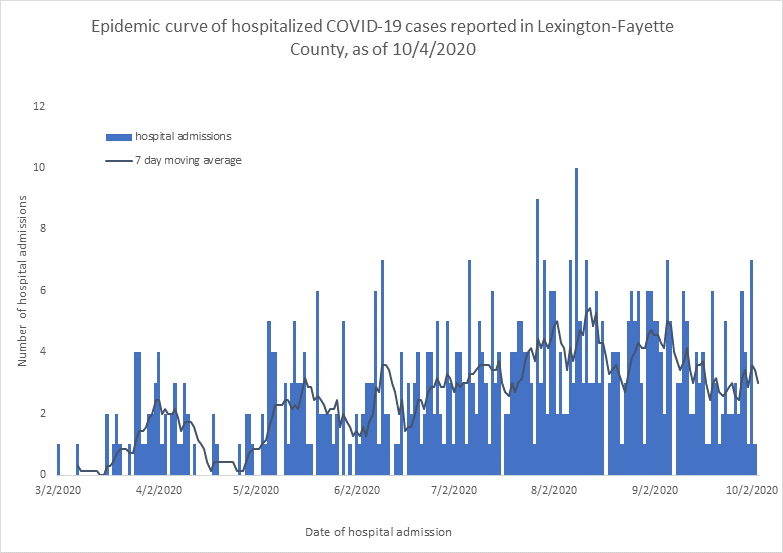This screenshot has height=553, width=783.
Task: Click the bar reaching 9 admissions
Action: click(x=537, y=335)
